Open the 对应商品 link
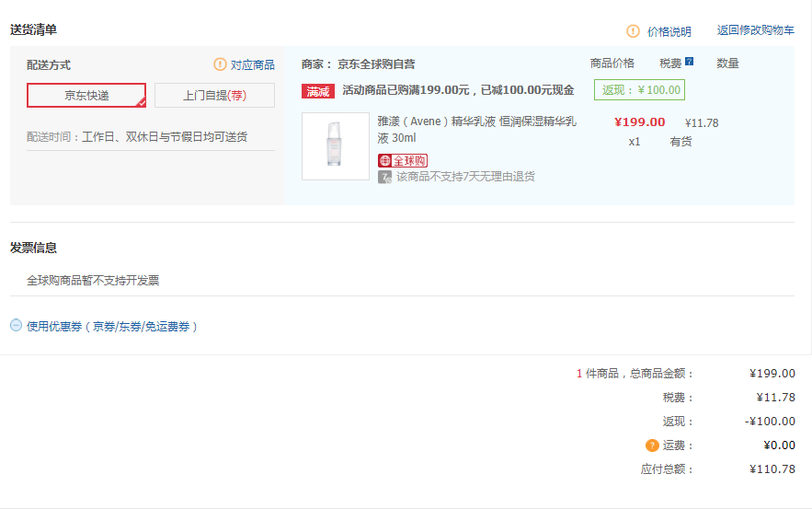The image size is (812, 509). pyautogui.click(x=253, y=64)
